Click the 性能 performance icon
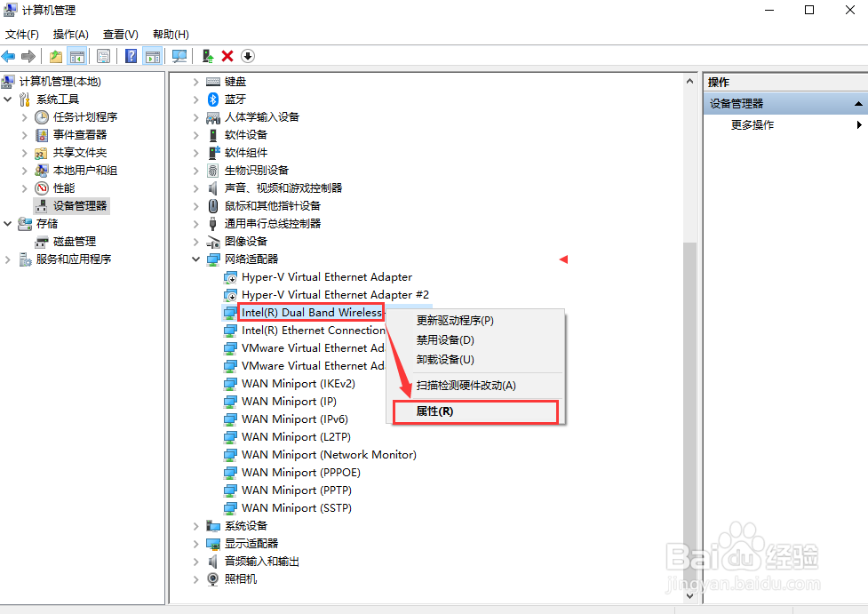Image resolution: width=868 pixels, height=614 pixels. point(42,188)
